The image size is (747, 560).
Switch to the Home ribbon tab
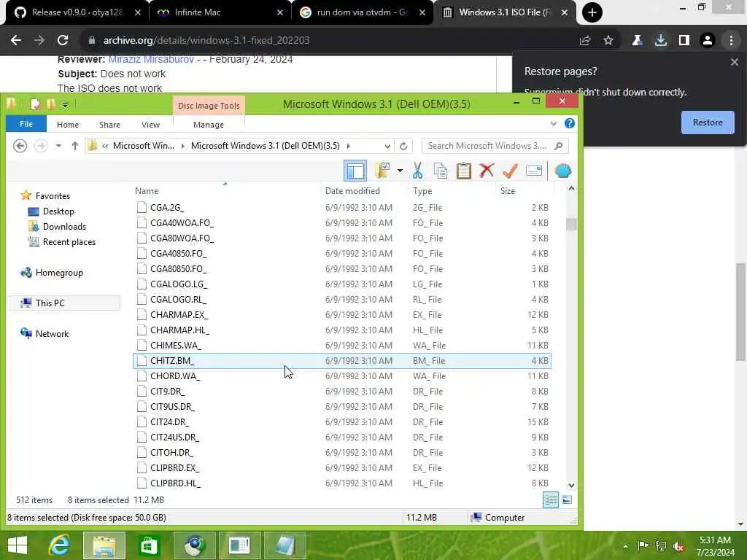click(x=68, y=124)
